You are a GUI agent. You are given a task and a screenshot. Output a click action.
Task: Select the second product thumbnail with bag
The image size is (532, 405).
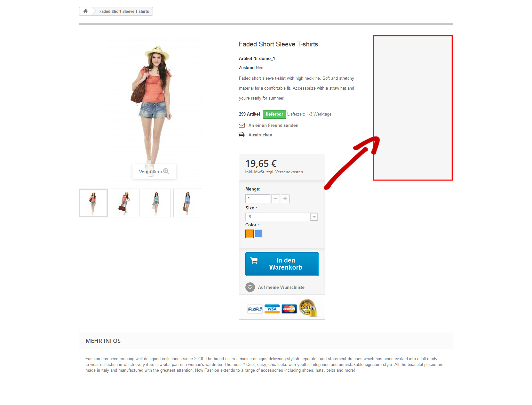click(x=125, y=203)
